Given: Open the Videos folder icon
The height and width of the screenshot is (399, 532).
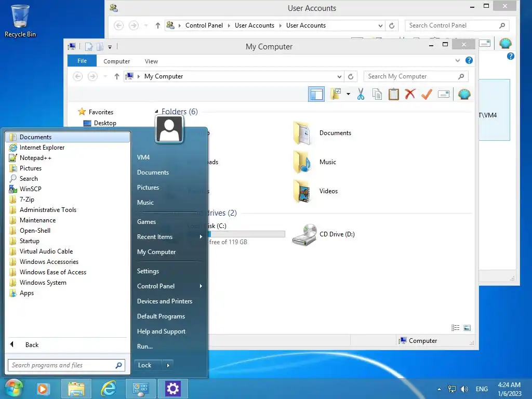Looking at the screenshot, I should 302,191.
